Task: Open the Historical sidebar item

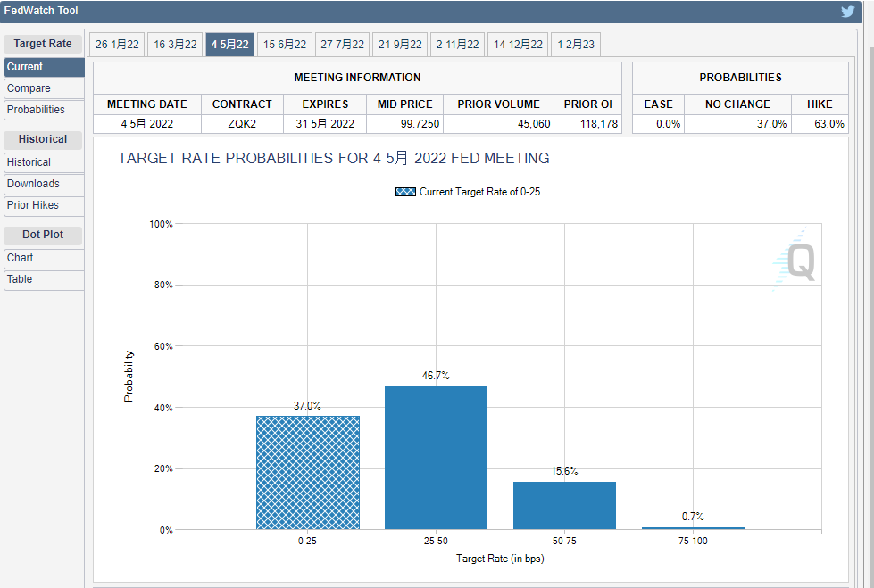Action: [x=44, y=162]
